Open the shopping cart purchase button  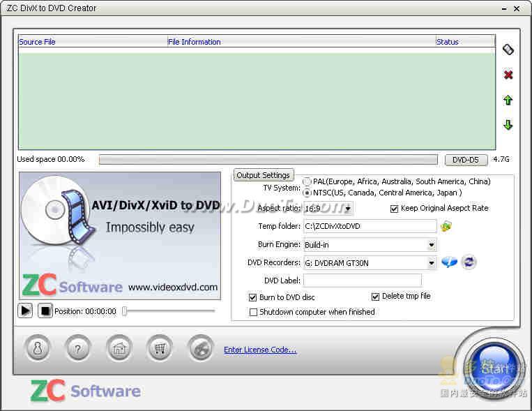(x=160, y=348)
